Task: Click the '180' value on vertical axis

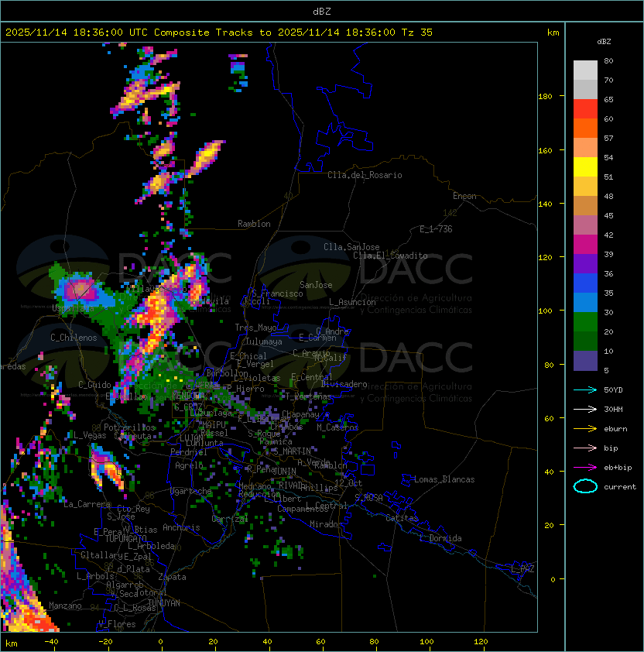Action: pos(545,97)
